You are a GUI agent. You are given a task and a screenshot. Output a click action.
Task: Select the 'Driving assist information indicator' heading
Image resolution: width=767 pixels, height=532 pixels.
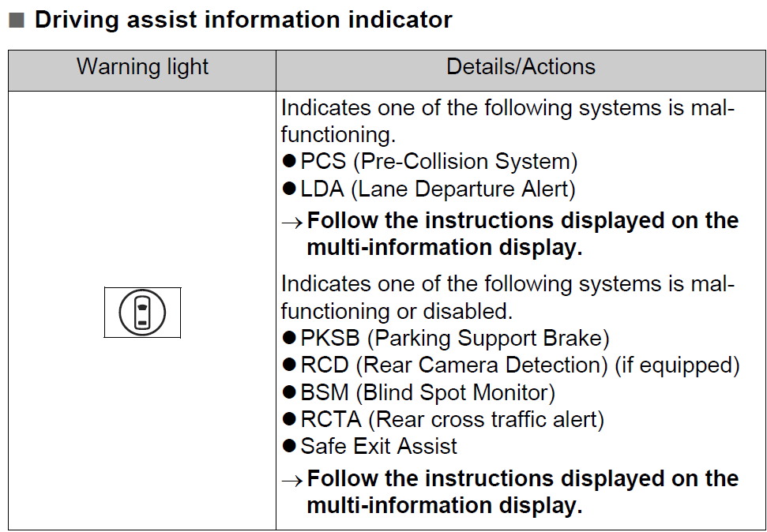[x=243, y=20]
